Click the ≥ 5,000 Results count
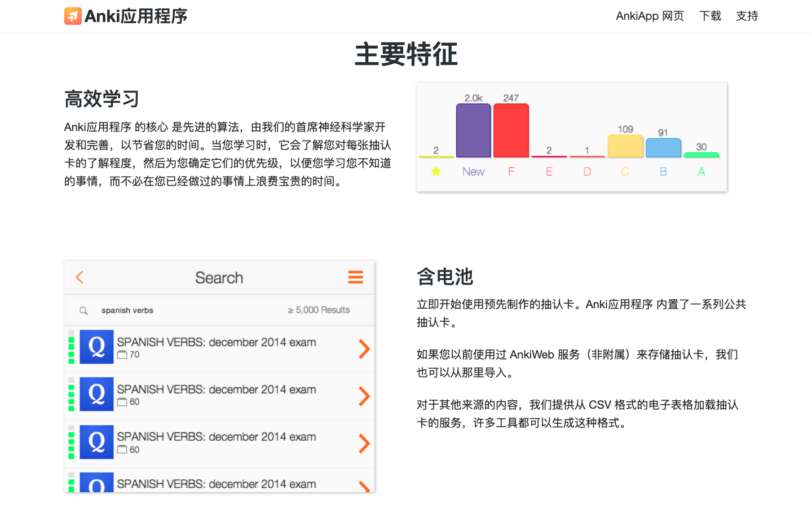This screenshot has width=812, height=508. (x=319, y=310)
